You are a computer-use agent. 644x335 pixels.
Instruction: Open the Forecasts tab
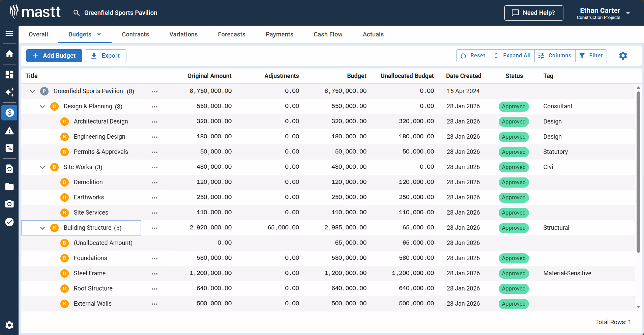click(232, 34)
